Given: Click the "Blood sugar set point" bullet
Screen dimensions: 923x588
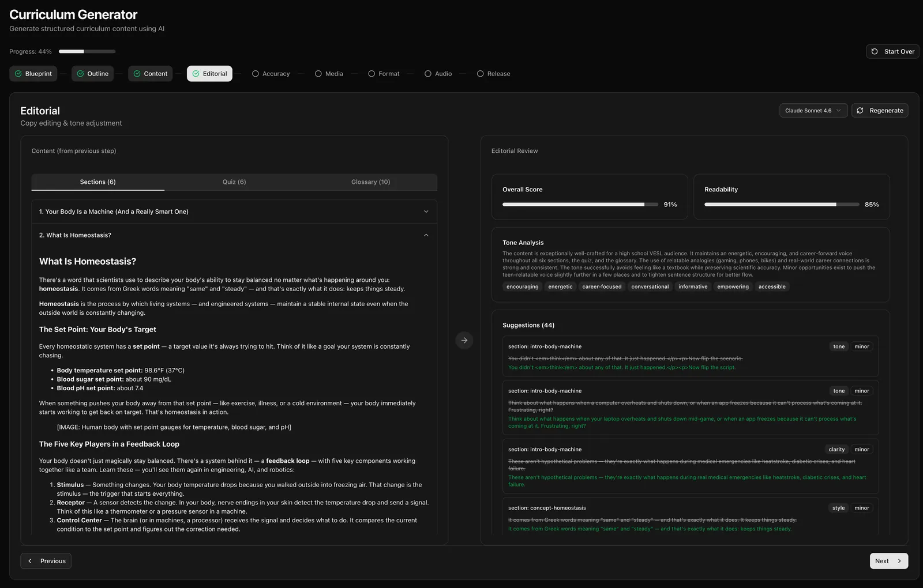Looking at the screenshot, I should [x=114, y=379].
